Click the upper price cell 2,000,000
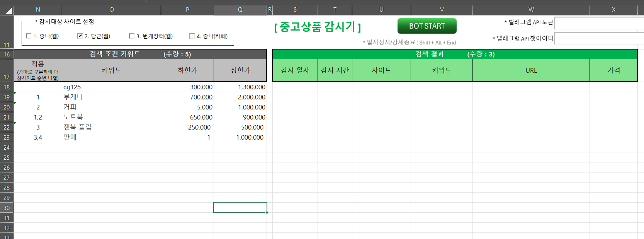Image resolution: width=644 pixels, height=239 pixels. click(240, 97)
